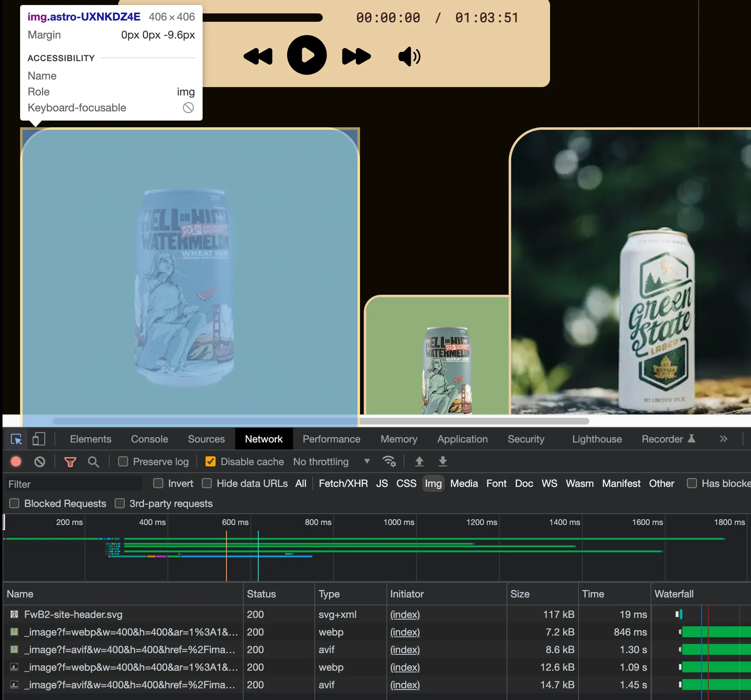Viewport: 751px width, 700px height.
Task: Uncheck the Disable cache checkbox
Action: click(x=211, y=461)
